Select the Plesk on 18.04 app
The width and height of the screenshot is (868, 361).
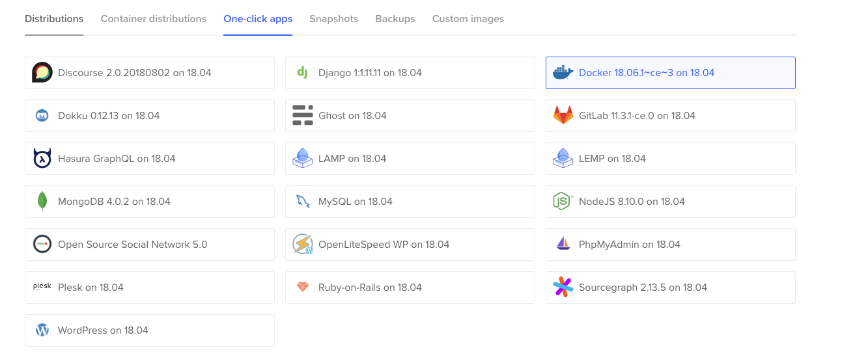click(x=150, y=287)
